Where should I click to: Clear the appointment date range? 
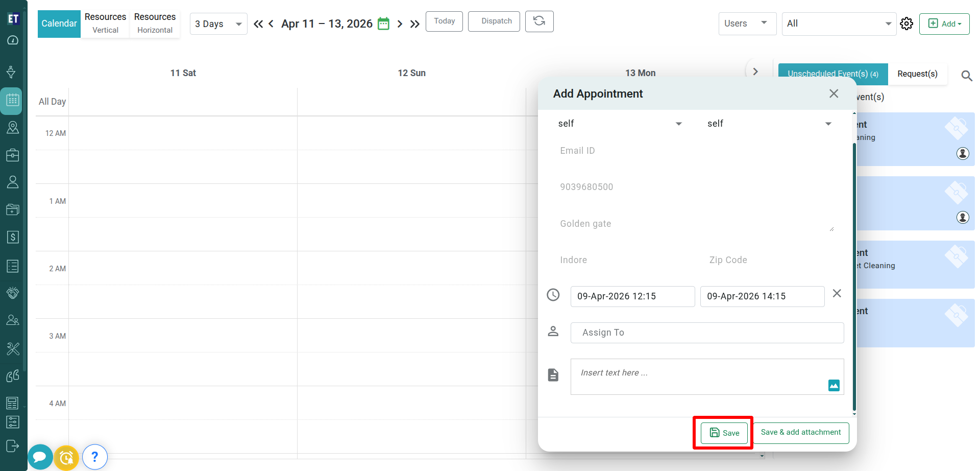[x=837, y=294]
